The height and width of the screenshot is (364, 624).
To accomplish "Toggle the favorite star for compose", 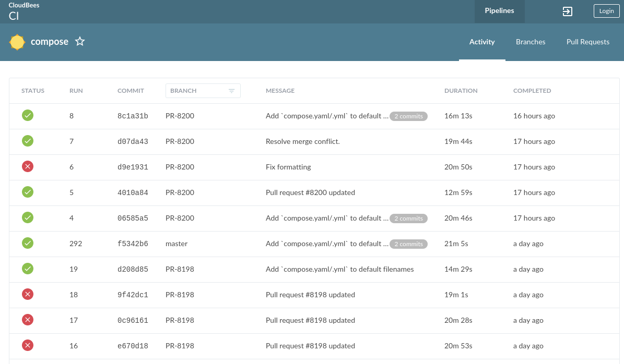I will click(80, 42).
